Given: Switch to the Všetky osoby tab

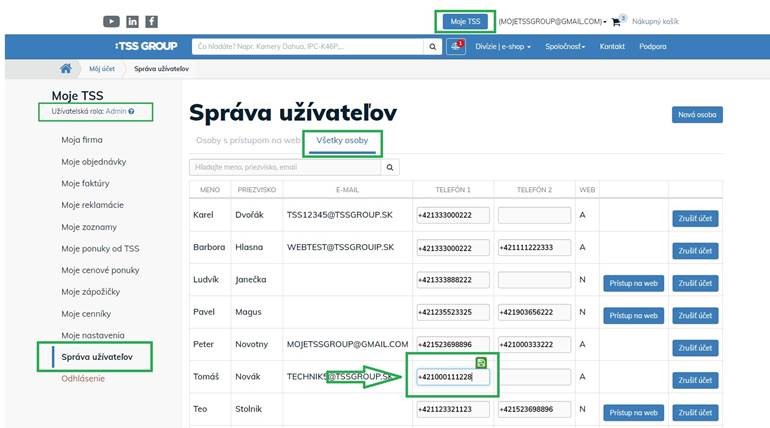Looking at the screenshot, I should pyautogui.click(x=342, y=141).
